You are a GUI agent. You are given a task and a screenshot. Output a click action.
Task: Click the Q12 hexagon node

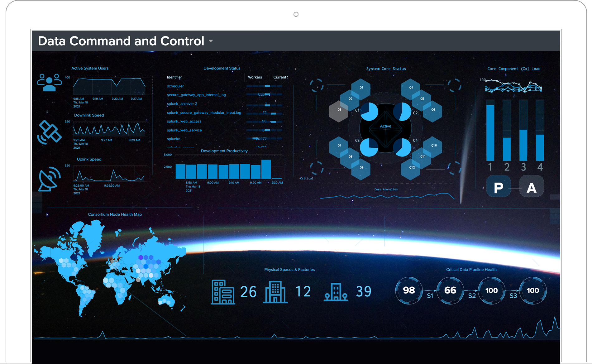[x=412, y=168]
